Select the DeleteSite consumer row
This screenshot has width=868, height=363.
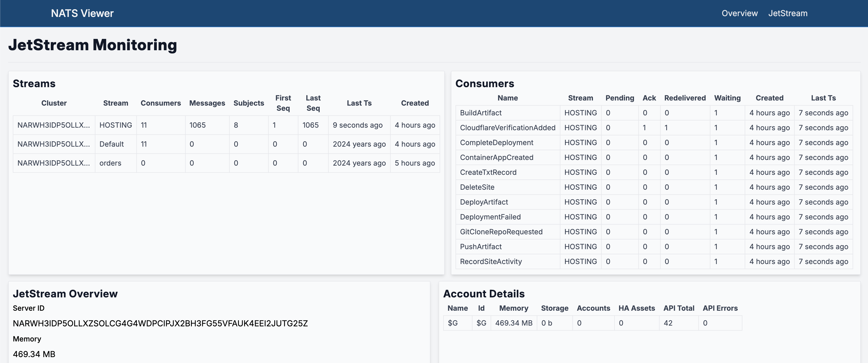click(477, 187)
